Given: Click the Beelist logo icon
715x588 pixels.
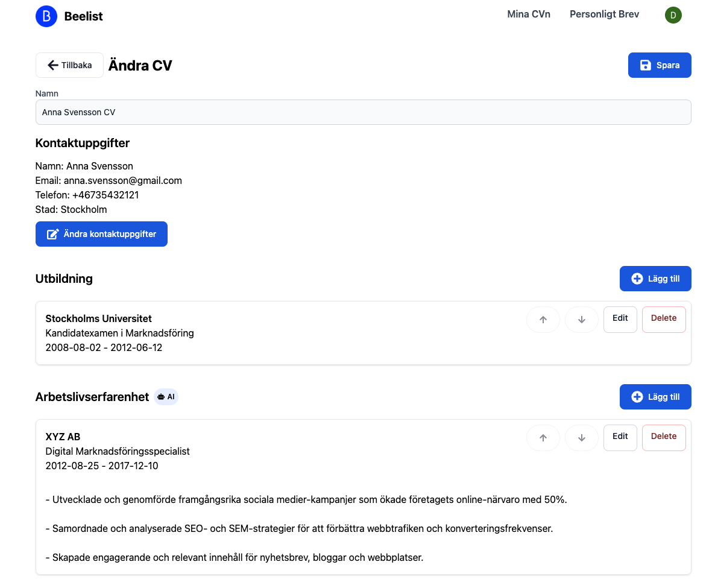Looking at the screenshot, I should (x=46, y=16).
